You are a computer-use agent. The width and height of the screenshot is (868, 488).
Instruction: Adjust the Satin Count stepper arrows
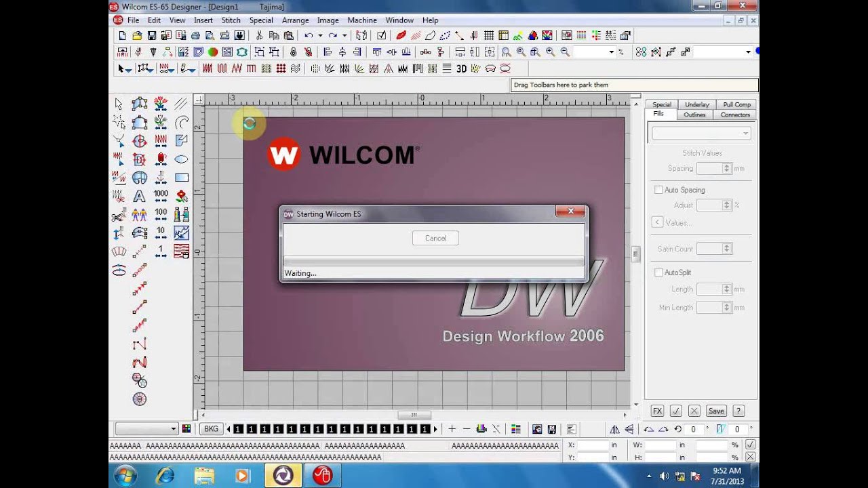pos(727,249)
